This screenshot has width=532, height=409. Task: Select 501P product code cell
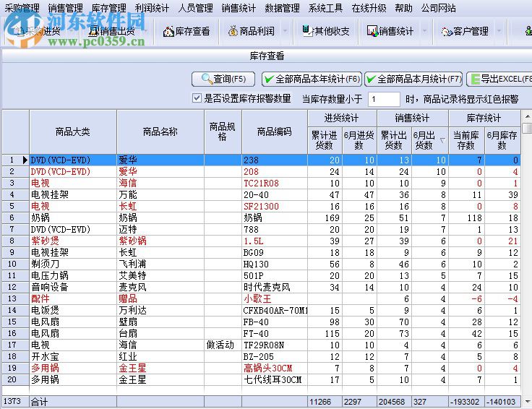tap(275, 275)
